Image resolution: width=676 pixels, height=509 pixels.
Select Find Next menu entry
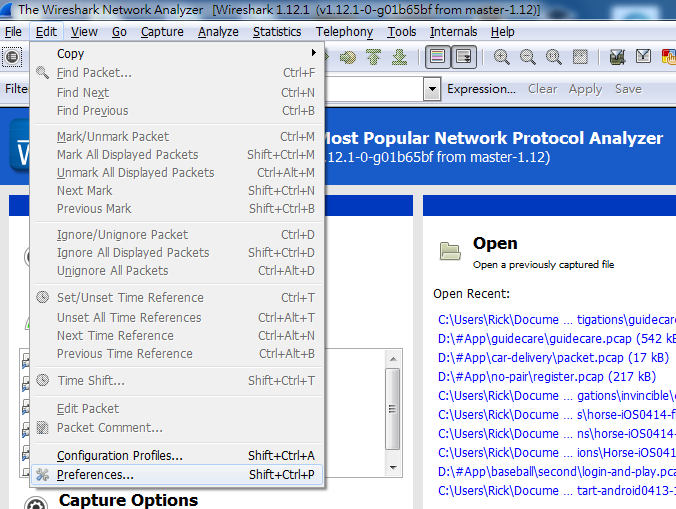[177, 93]
